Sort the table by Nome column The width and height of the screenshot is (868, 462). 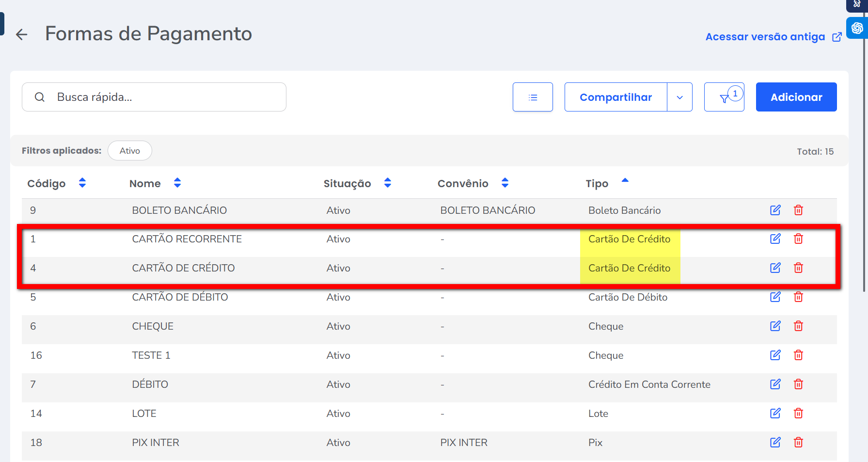point(177,183)
